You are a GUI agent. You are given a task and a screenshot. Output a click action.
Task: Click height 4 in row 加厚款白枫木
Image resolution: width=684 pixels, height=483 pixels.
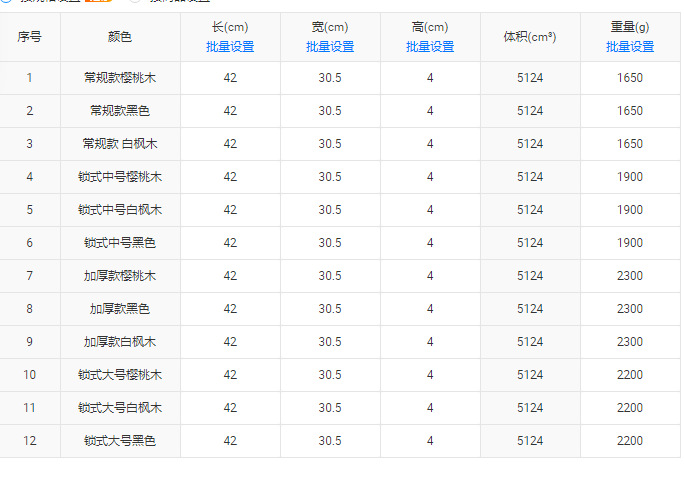click(430, 342)
